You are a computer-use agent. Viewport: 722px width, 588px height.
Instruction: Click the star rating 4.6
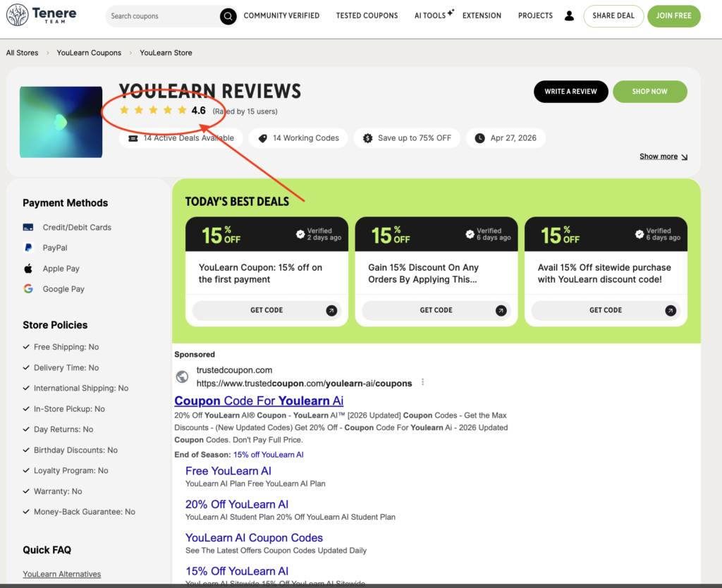pyautogui.click(x=163, y=111)
